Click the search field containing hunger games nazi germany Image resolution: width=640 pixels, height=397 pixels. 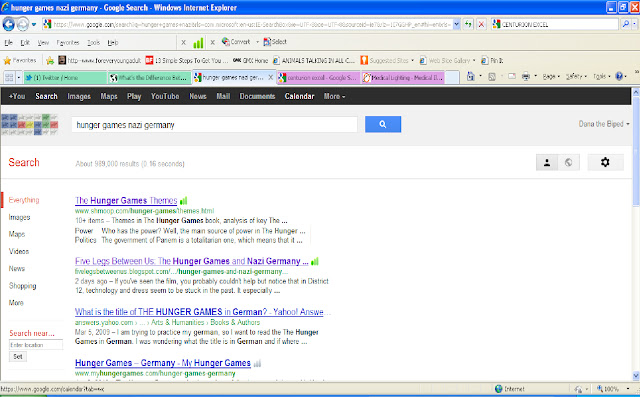point(214,124)
